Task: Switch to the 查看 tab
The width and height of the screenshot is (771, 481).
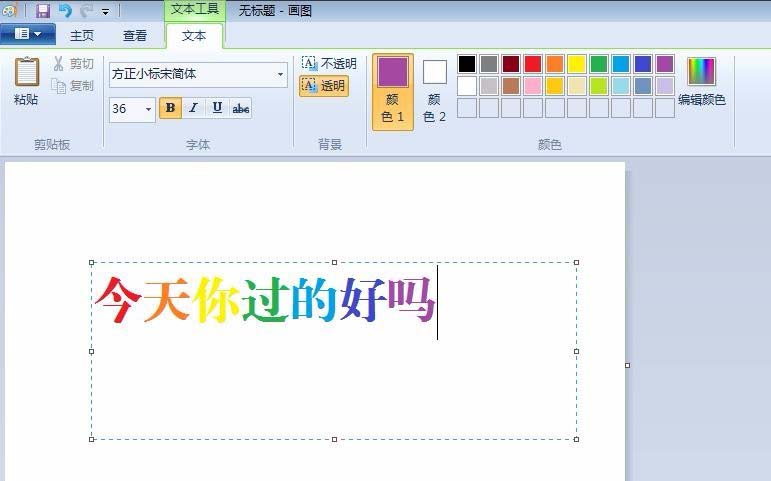Action: 135,36
